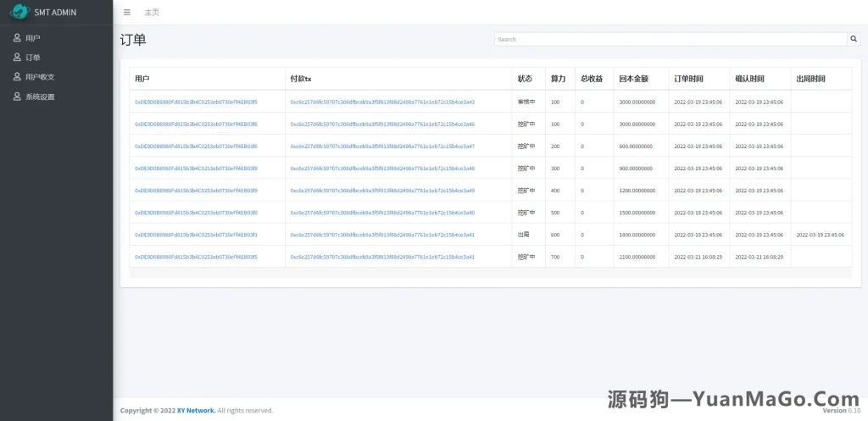
Task: Open user address ending EB03f1
Action: (196, 235)
